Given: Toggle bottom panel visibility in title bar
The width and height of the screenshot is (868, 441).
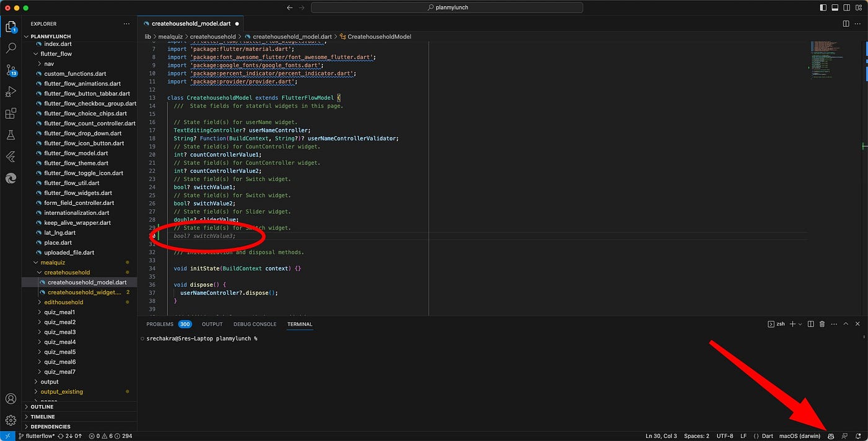Looking at the screenshot, I should [835, 7].
